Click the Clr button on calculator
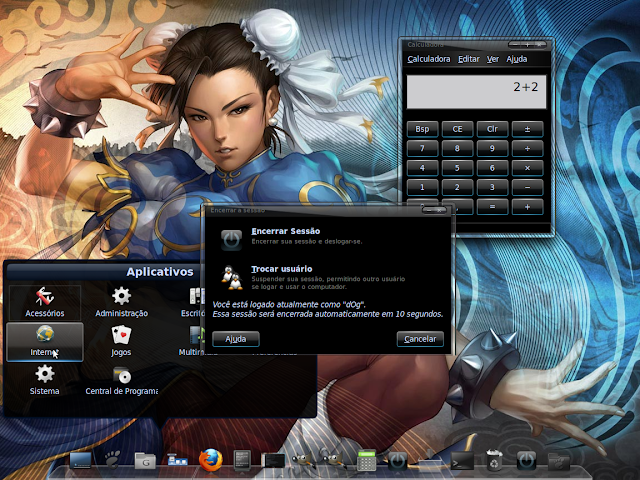The width and height of the screenshot is (640, 480). (x=492, y=129)
